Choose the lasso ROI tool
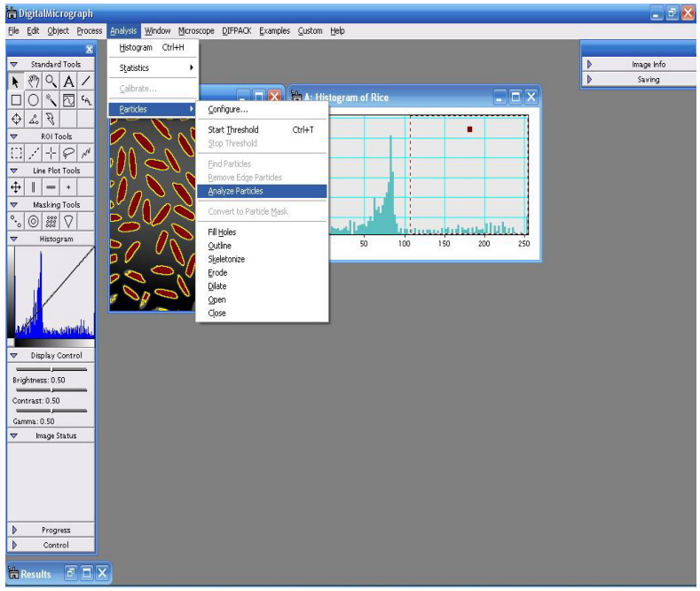The width and height of the screenshot is (700, 591). [x=68, y=154]
